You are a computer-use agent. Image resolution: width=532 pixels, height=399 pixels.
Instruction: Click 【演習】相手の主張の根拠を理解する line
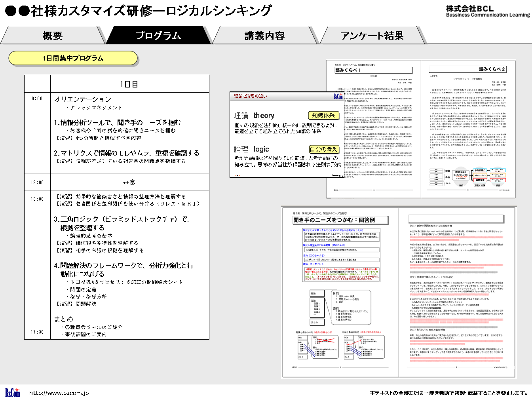99,250
